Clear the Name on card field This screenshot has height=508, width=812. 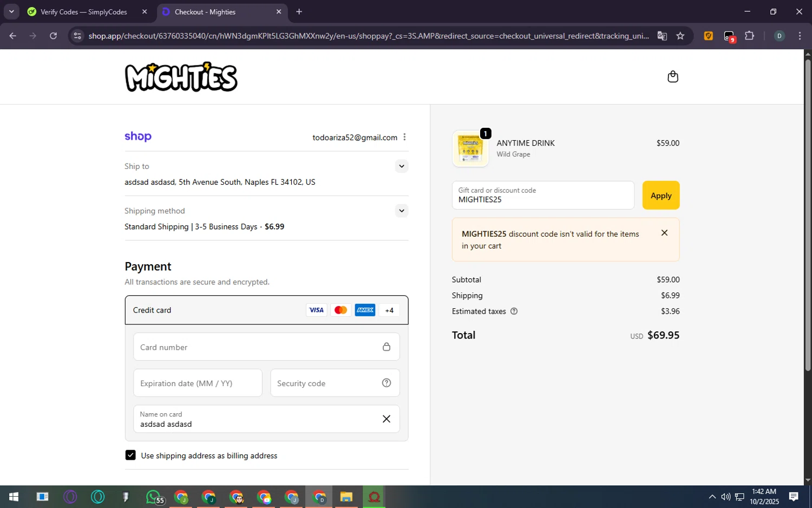point(387,419)
